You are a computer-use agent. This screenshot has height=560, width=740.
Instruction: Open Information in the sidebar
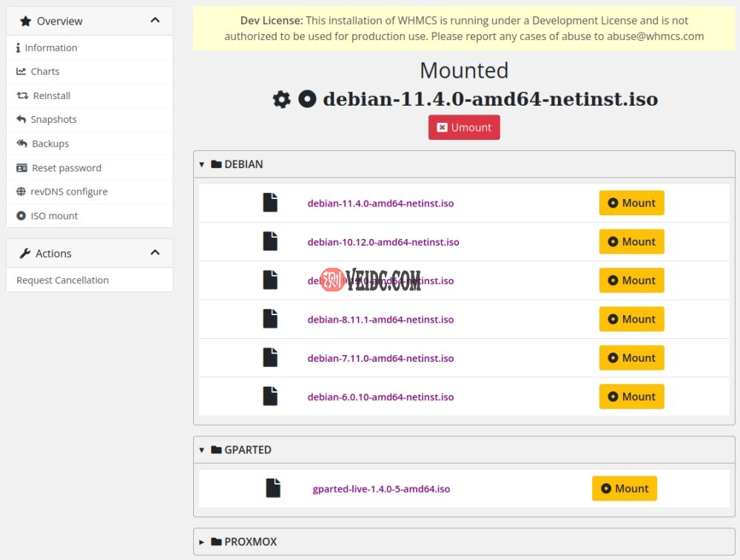[90, 47]
